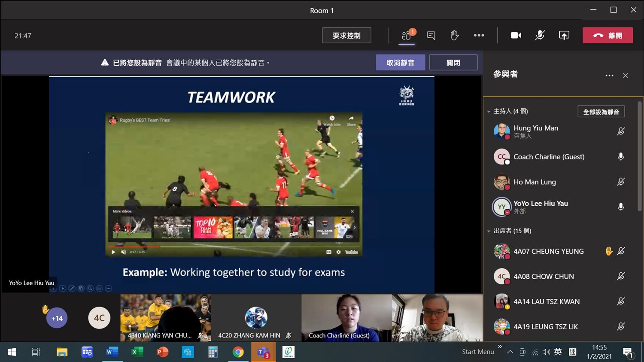Click the unmute button in the notification bar
This screenshot has width=644, height=362.
401,63
